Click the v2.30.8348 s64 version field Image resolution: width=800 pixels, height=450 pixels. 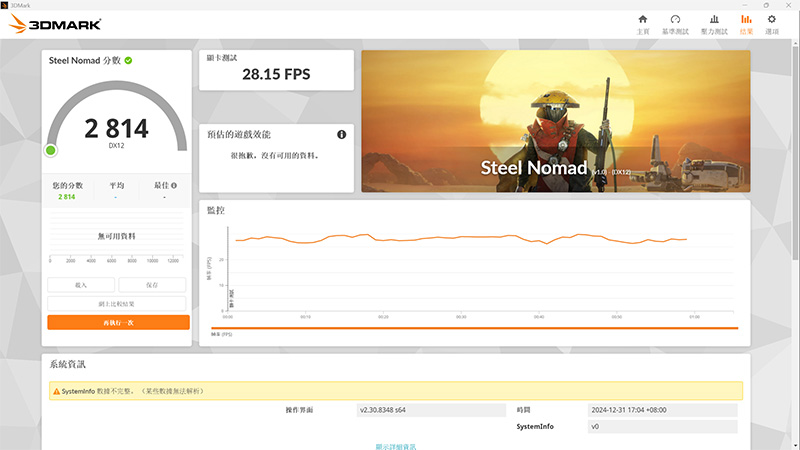pos(431,410)
